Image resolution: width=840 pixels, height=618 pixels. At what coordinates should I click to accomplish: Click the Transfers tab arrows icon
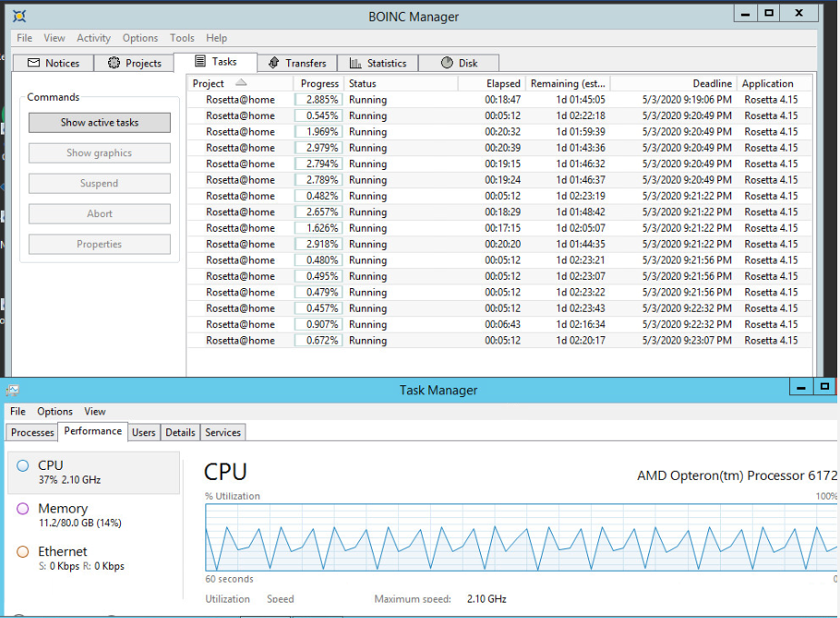[x=274, y=63]
